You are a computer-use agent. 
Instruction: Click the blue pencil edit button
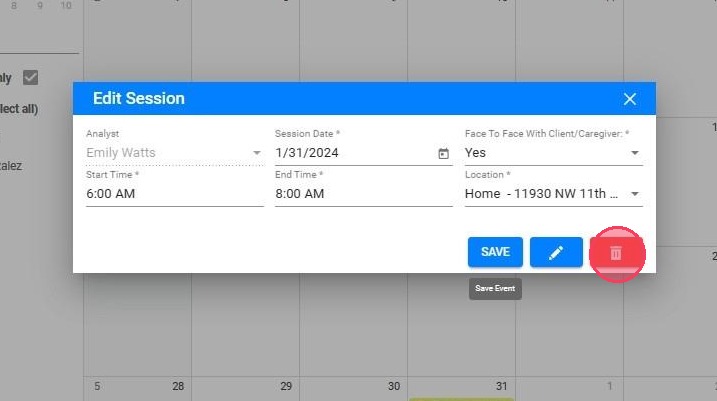pos(556,252)
